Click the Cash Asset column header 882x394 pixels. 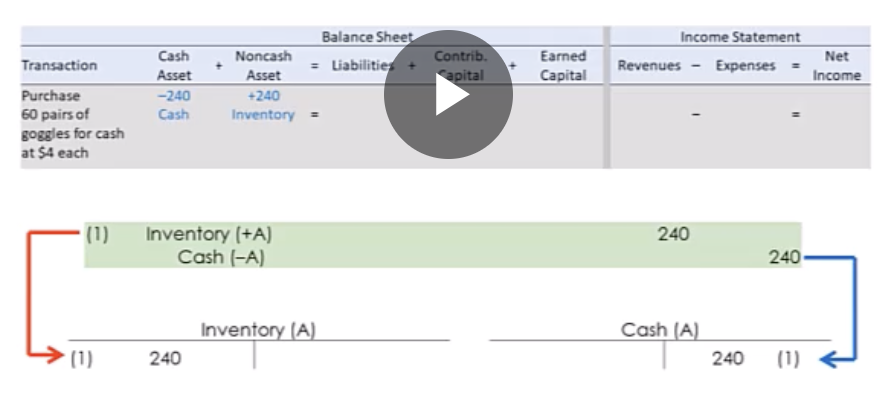(174, 65)
